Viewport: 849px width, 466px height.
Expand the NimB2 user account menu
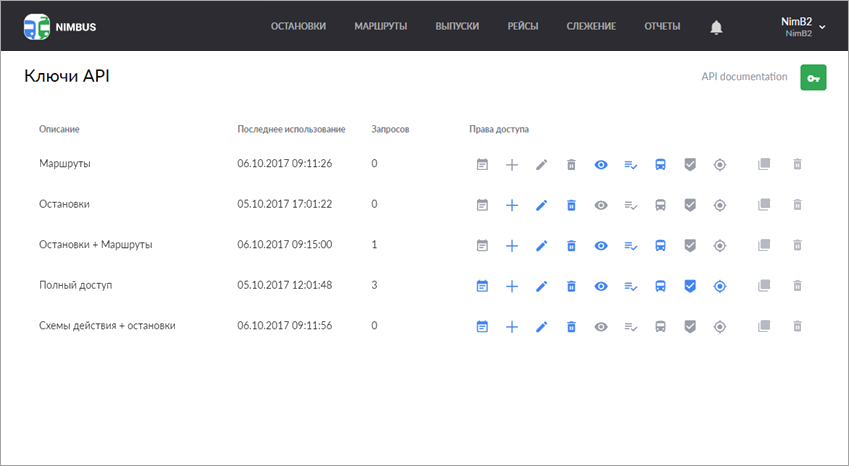click(803, 26)
